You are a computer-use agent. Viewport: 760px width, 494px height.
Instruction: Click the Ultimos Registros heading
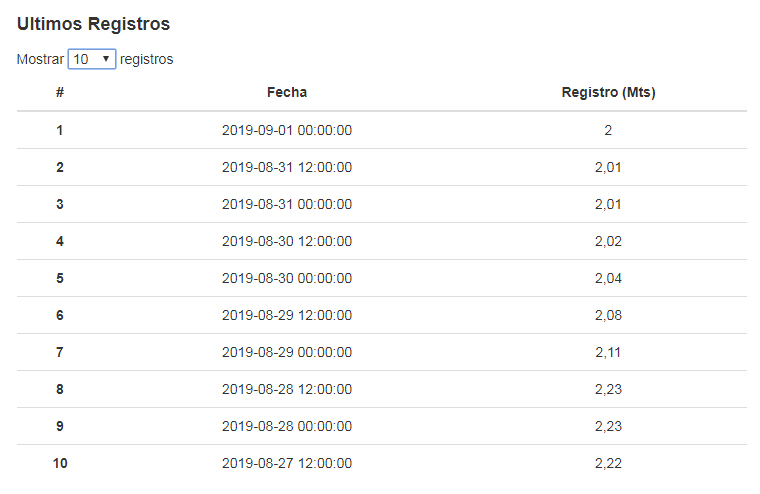click(x=93, y=24)
